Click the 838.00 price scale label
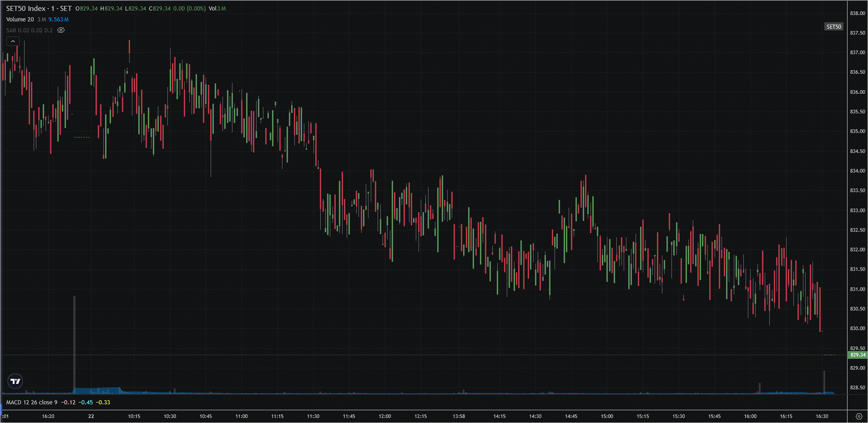 [857, 13]
